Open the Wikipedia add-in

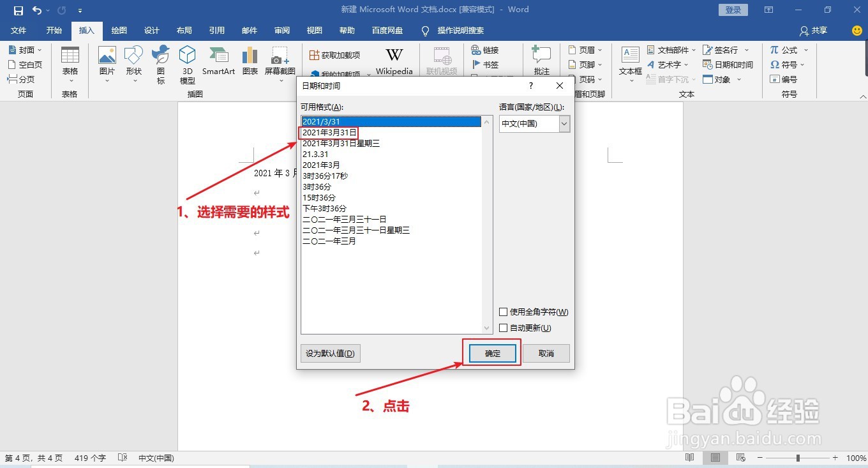[394, 61]
